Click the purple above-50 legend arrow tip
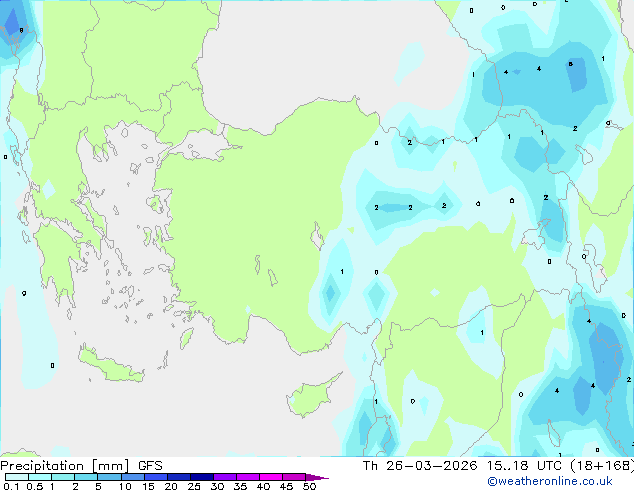634x490 pixels. click(x=317, y=477)
